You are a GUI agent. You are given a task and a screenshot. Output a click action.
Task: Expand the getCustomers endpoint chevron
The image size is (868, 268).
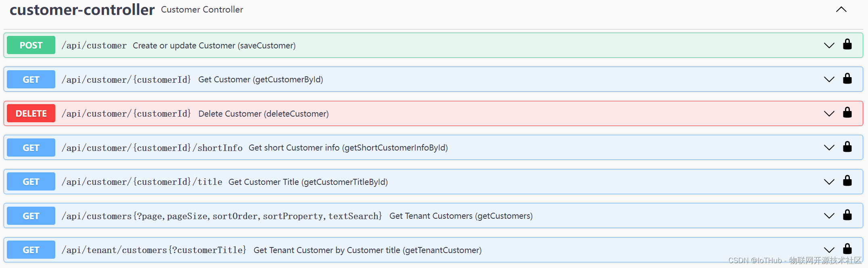[x=829, y=216]
